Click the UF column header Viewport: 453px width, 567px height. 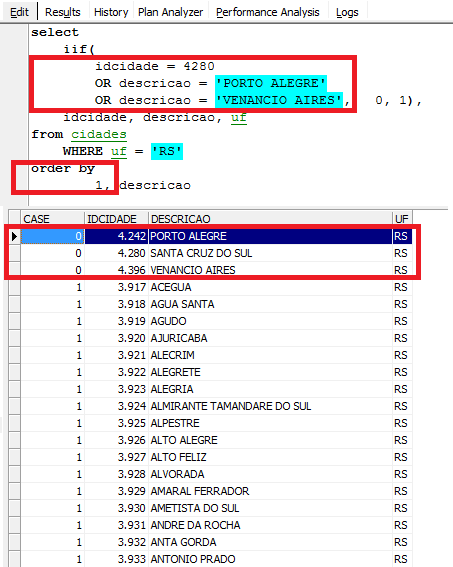click(402, 219)
